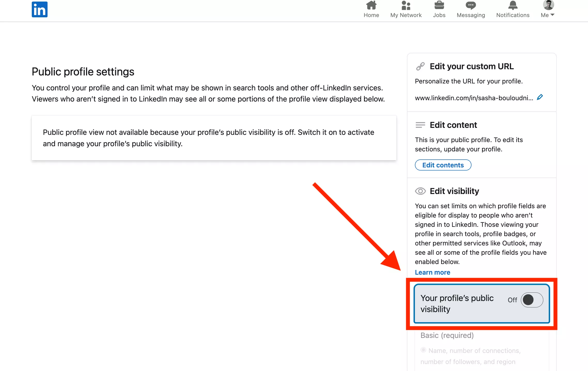Click the Notifications label

(513, 15)
